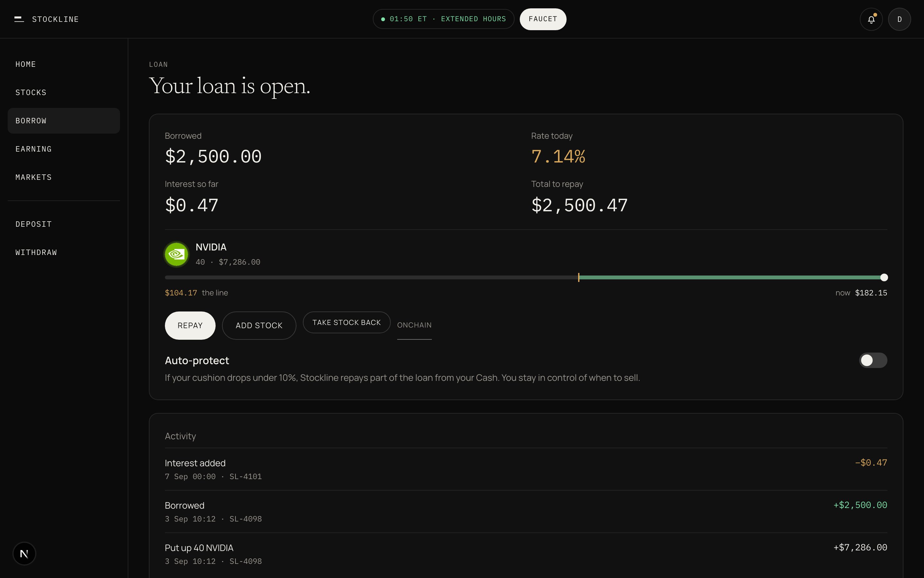This screenshot has height=578, width=924.
Task: Click the NVIDIA holding name
Action: click(x=211, y=247)
